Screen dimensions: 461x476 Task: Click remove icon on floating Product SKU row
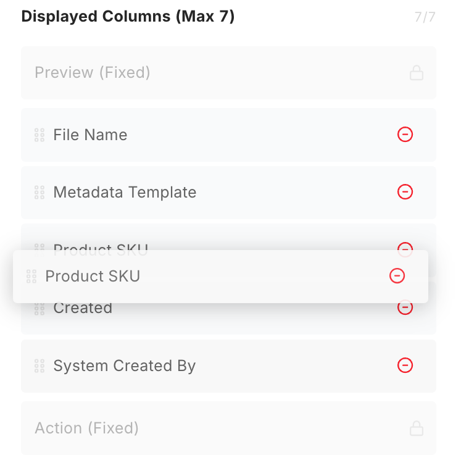(x=397, y=276)
